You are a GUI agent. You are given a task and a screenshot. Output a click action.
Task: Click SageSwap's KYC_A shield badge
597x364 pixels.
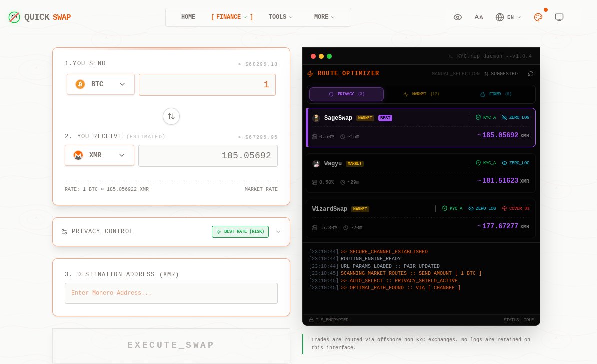point(486,117)
